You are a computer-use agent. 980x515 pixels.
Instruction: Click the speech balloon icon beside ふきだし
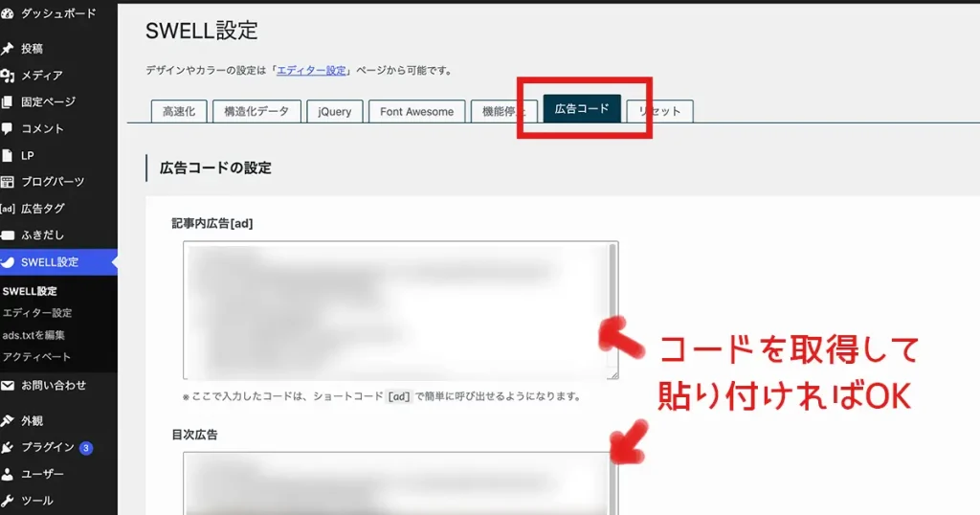pyautogui.click(x=7, y=235)
